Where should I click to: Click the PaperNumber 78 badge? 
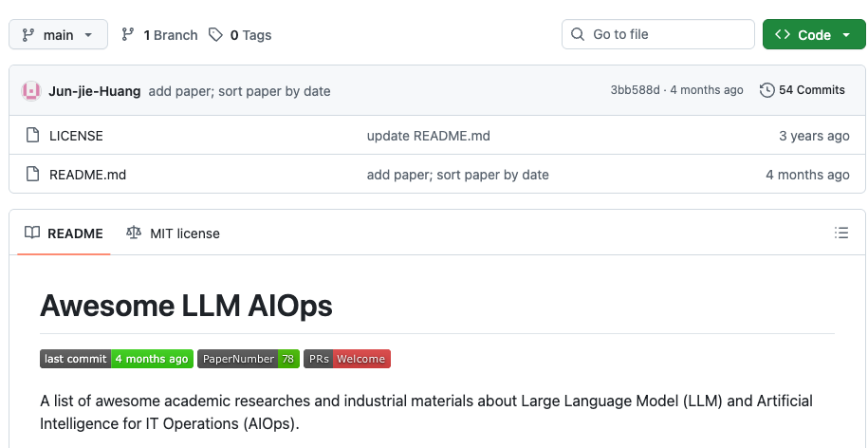pos(249,359)
